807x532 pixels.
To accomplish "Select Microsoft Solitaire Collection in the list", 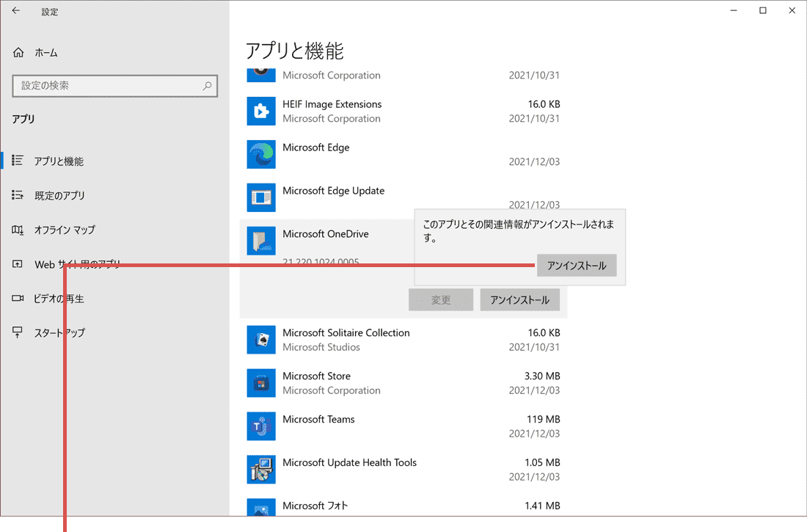I will (403, 340).
